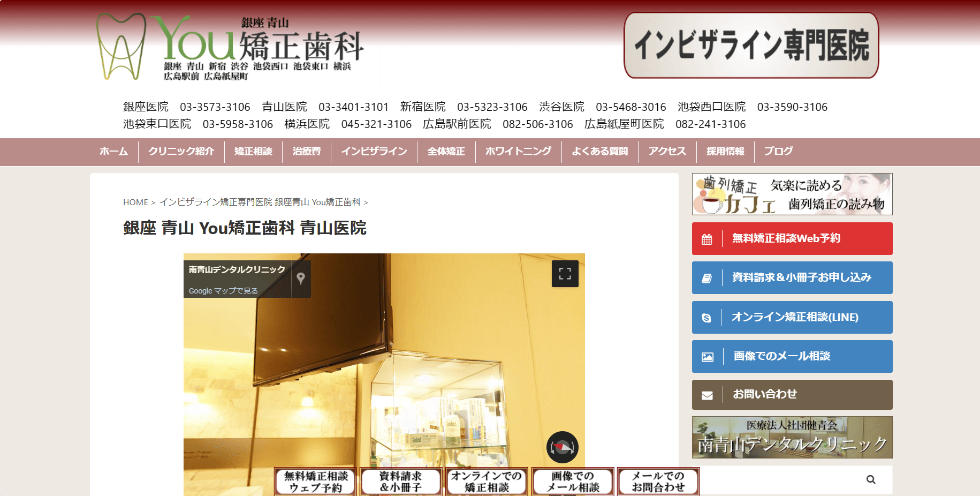Click 横浜医院 phone number 045-321-3106

376,124
